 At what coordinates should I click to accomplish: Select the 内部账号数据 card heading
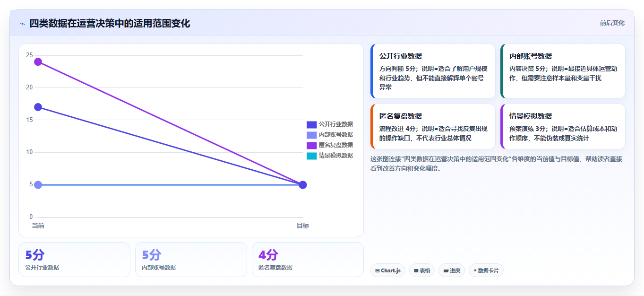531,56
